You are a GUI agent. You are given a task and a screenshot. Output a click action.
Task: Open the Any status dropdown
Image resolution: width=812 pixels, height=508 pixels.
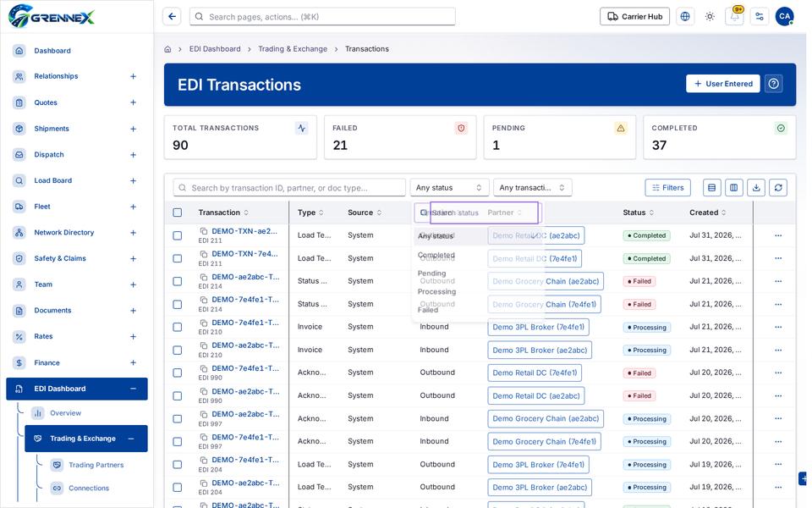[449, 188]
